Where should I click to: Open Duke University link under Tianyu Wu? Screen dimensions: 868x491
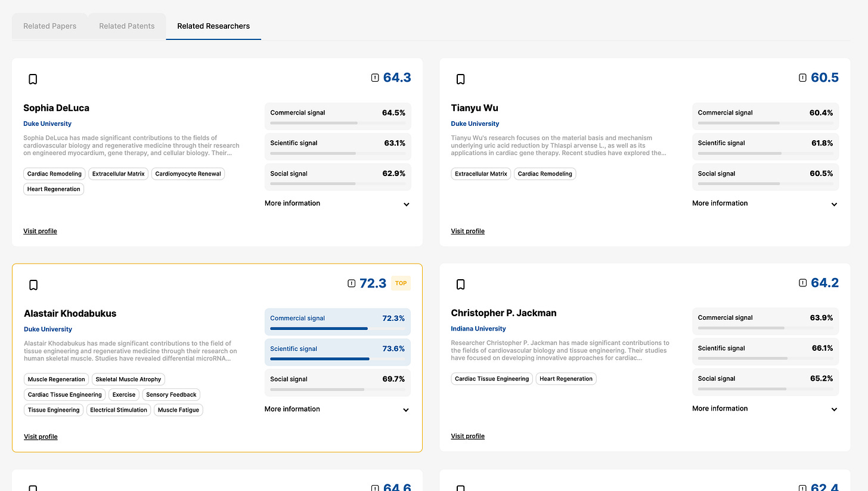click(x=475, y=124)
